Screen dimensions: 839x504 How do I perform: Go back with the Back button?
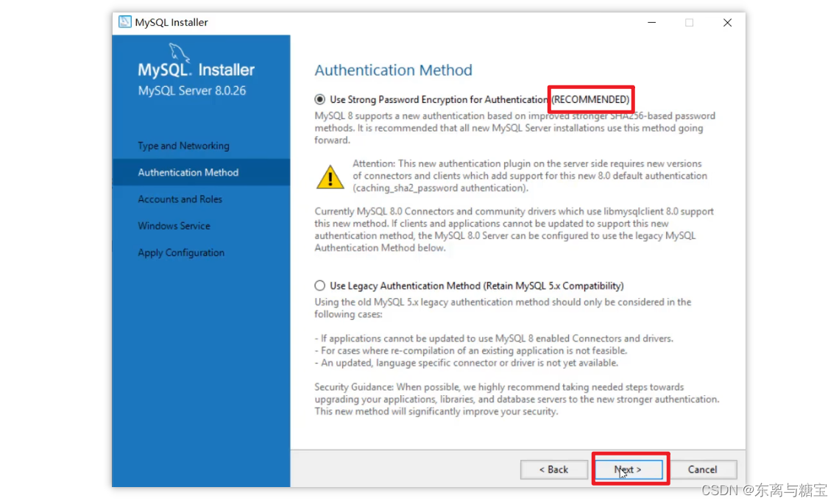(553, 469)
